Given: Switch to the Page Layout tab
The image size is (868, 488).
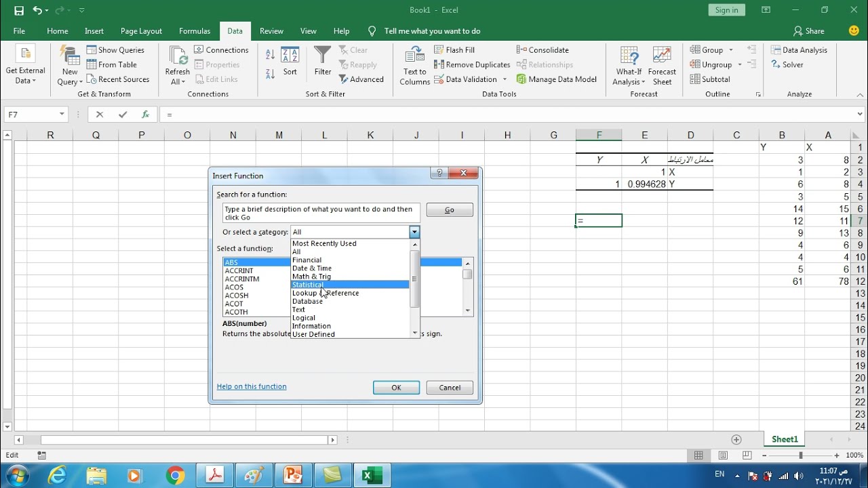Looking at the screenshot, I should coord(141,31).
